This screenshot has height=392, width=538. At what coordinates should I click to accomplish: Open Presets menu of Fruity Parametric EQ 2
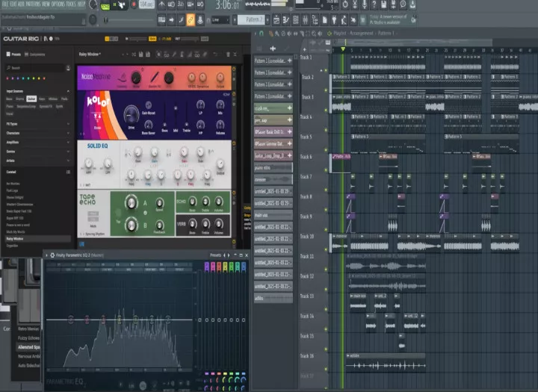pyautogui.click(x=215, y=255)
